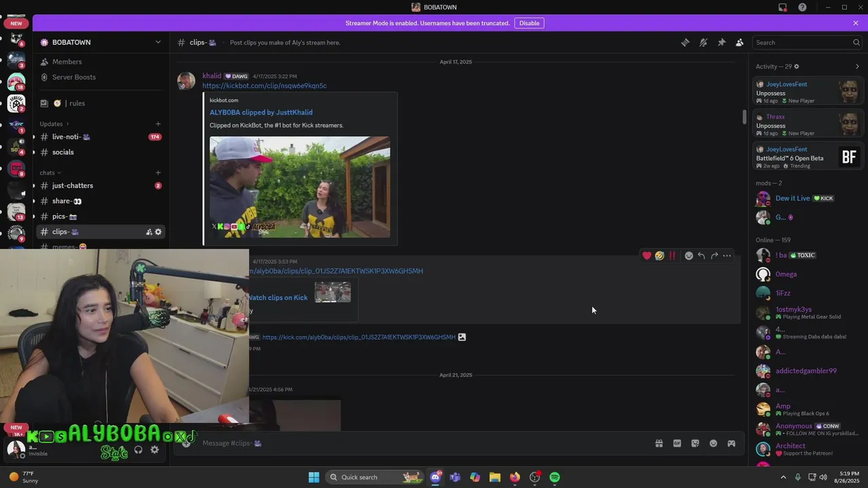Add double exclamation reaction to message

pos(672,256)
